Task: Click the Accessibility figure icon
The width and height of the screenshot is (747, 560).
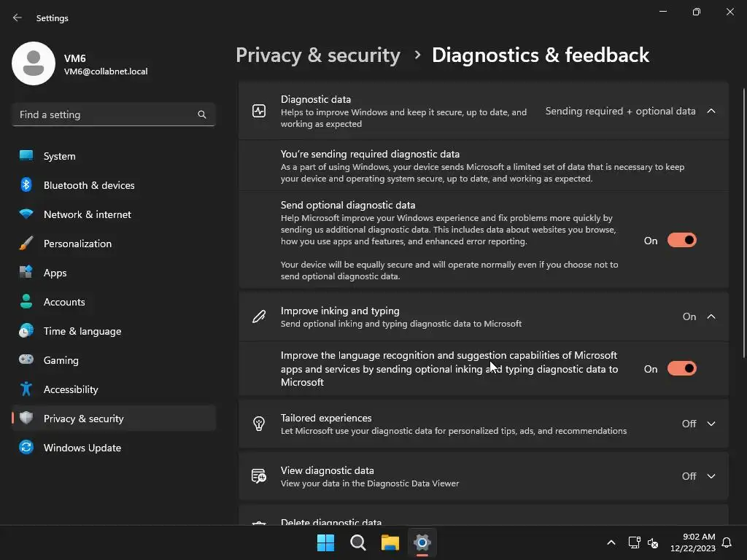Action: click(26, 389)
